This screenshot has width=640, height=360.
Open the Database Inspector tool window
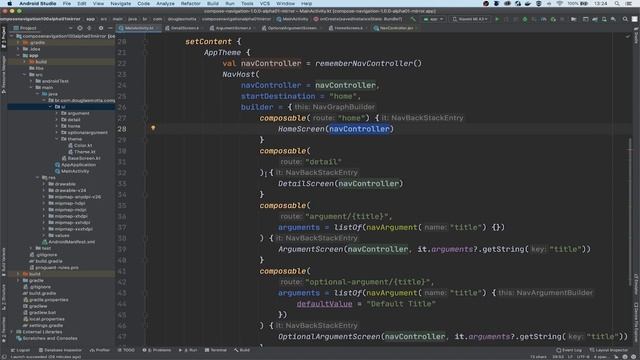[60, 350]
